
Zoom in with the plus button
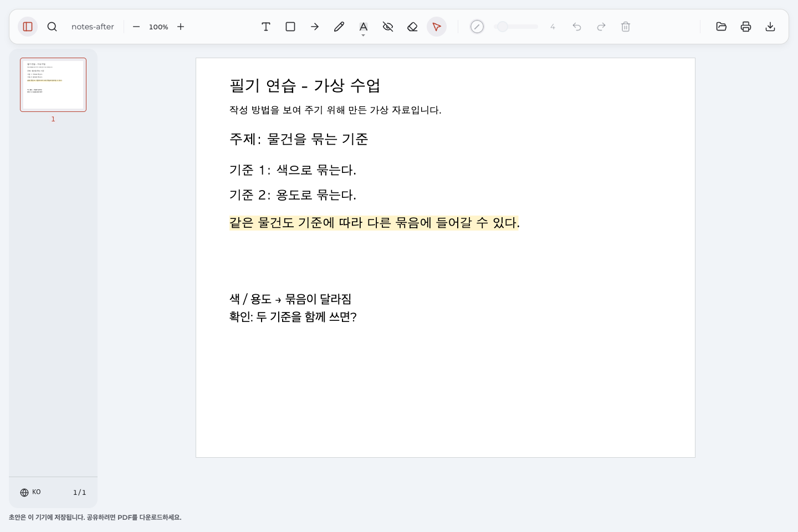pyautogui.click(x=181, y=27)
